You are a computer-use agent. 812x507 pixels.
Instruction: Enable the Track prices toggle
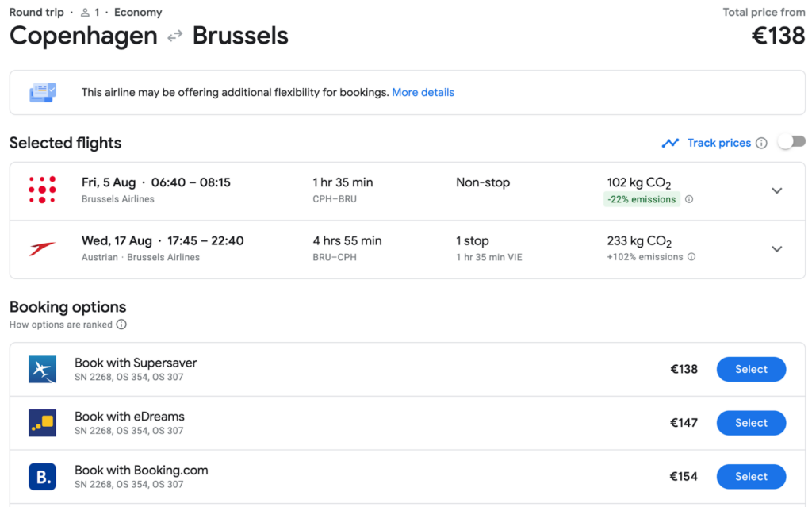(791, 142)
